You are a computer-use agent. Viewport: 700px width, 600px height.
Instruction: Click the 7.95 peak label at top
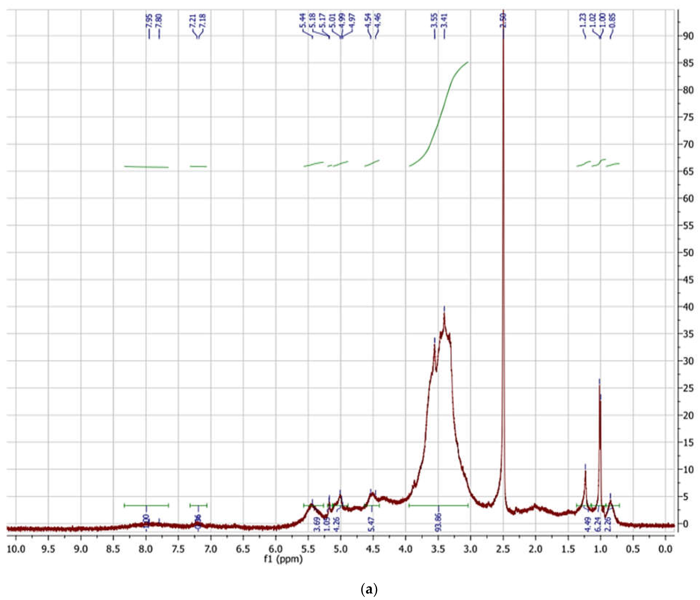(149, 21)
